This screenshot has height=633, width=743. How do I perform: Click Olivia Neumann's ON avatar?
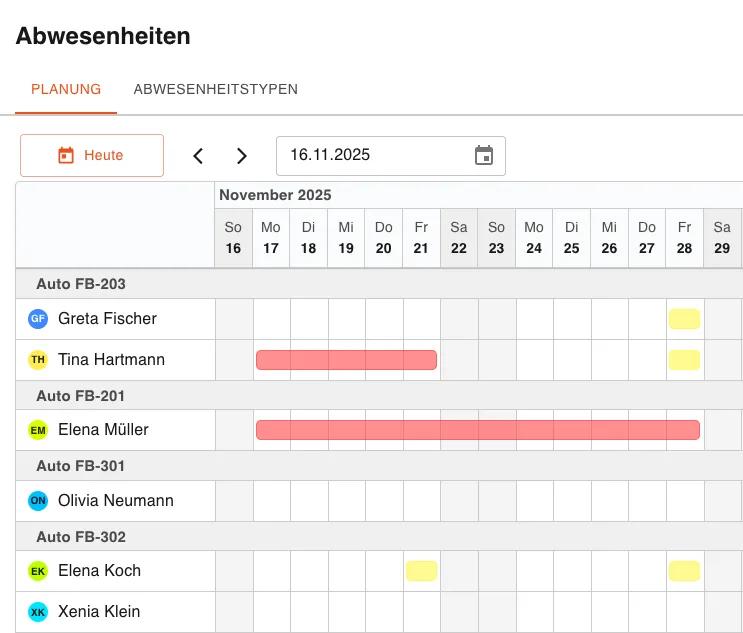coord(38,501)
